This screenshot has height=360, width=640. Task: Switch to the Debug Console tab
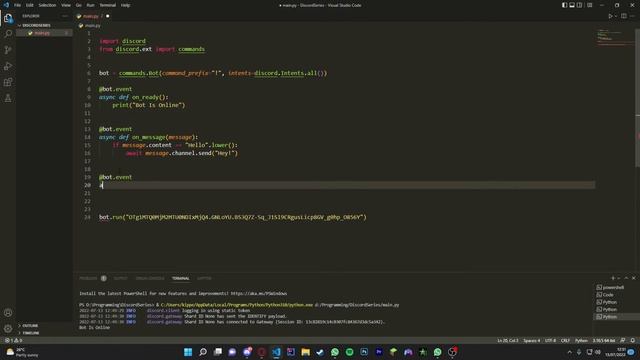click(x=150, y=278)
